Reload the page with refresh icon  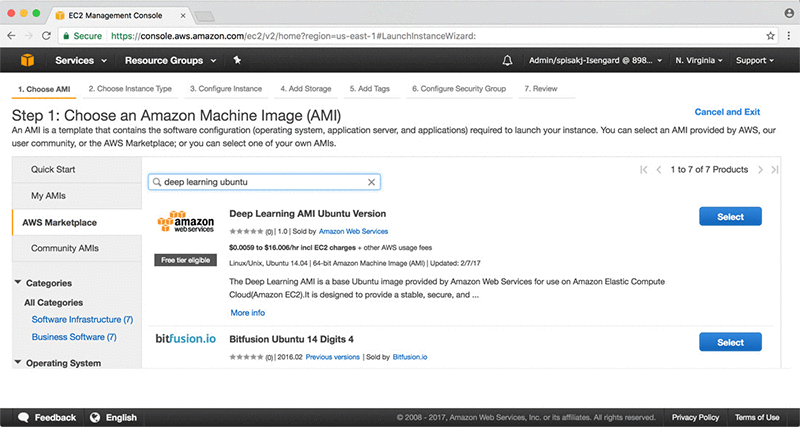[46, 36]
